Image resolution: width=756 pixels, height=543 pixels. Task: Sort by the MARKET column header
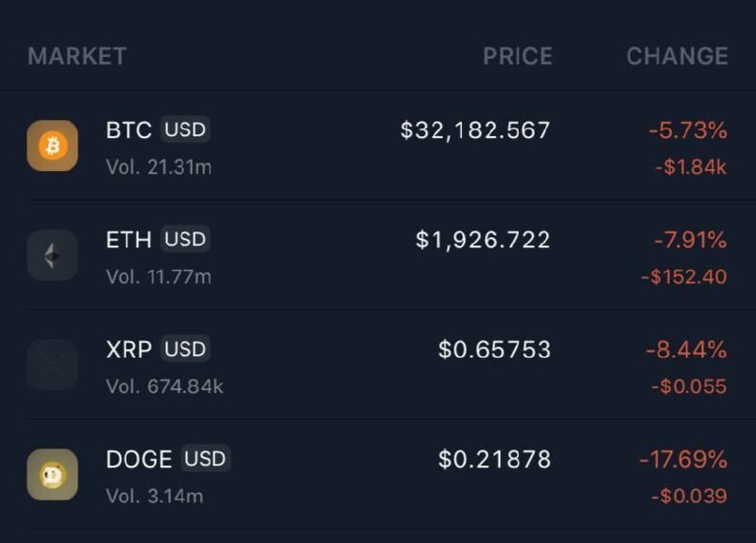click(x=77, y=56)
